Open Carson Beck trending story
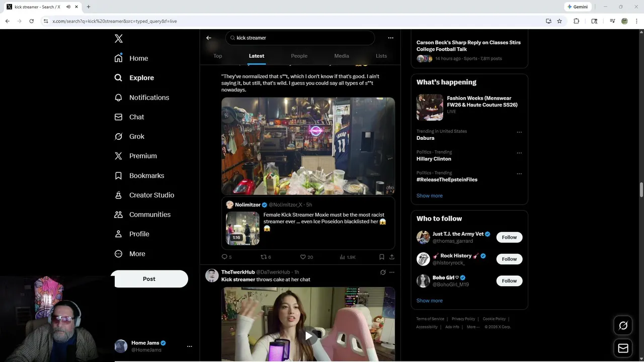The height and width of the screenshot is (362, 644). click(468, 46)
